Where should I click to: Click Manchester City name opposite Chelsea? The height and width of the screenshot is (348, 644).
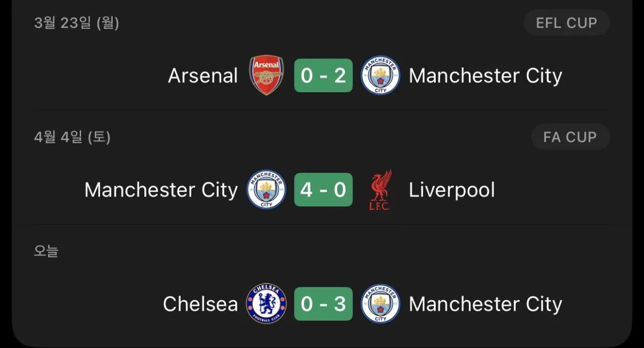[485, 304]
